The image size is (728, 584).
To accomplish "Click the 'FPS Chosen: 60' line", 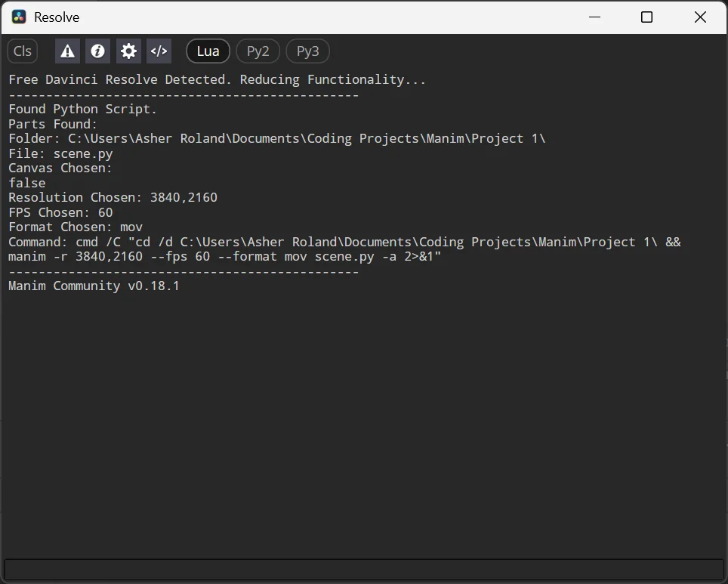I will click(61, 212).
